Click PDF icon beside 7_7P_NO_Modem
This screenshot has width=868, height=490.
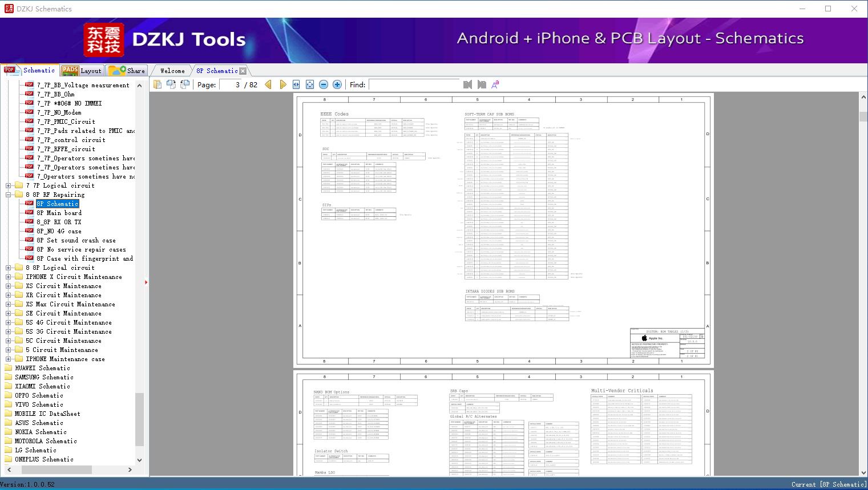click(x=29, y=112)
